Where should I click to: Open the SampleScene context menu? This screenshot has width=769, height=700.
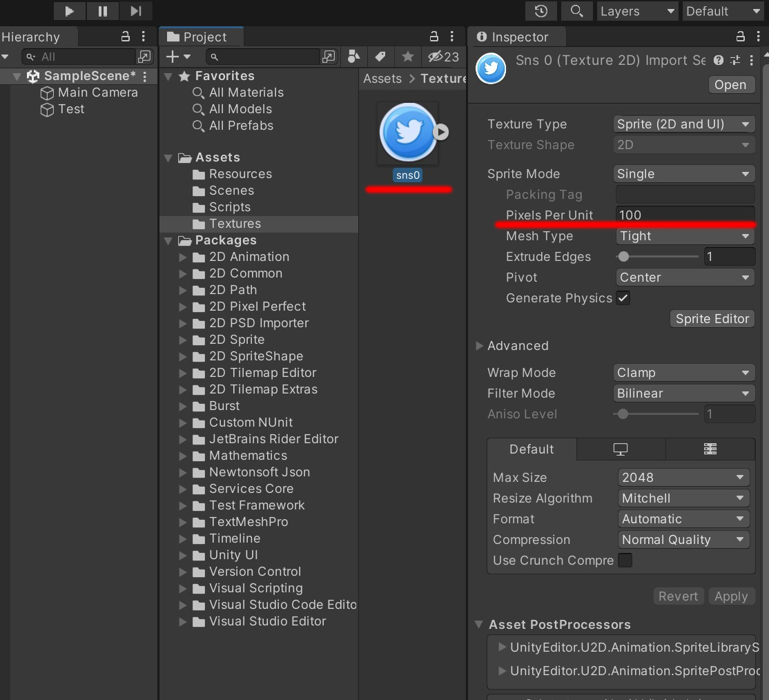pyautogui.click(x=145, y=76)
